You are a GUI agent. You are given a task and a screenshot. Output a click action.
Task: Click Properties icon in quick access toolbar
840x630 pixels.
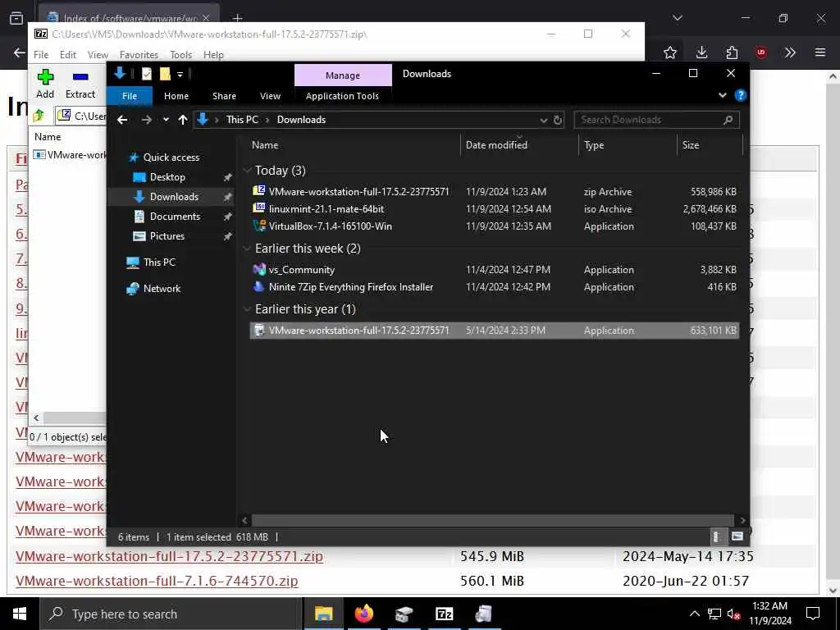147,74
